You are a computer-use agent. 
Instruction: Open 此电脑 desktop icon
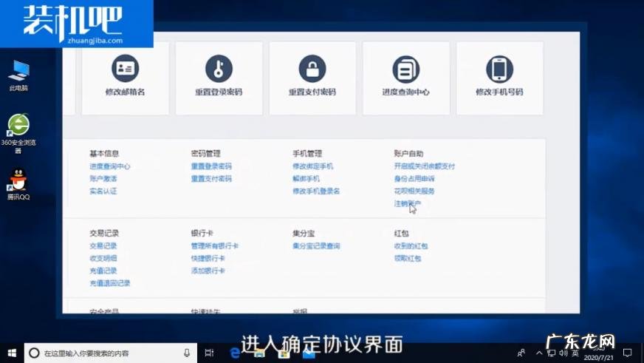(19, 75)
